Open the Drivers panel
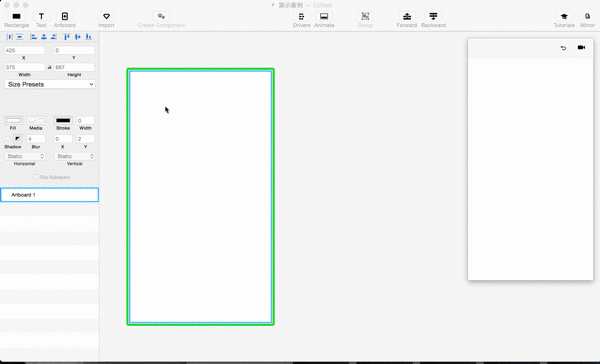The image size is (600, 364). point(302,16)
